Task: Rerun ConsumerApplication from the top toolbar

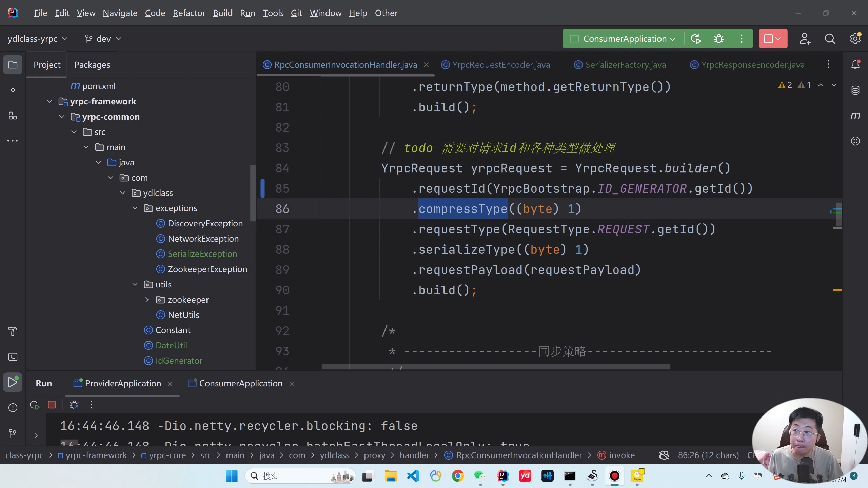Action: (695, 39)
